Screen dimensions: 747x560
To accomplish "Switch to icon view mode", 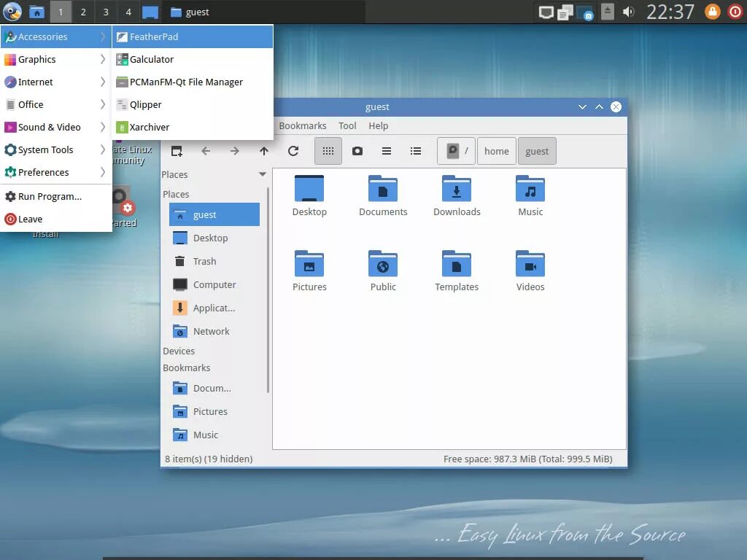I will (328, 151).
